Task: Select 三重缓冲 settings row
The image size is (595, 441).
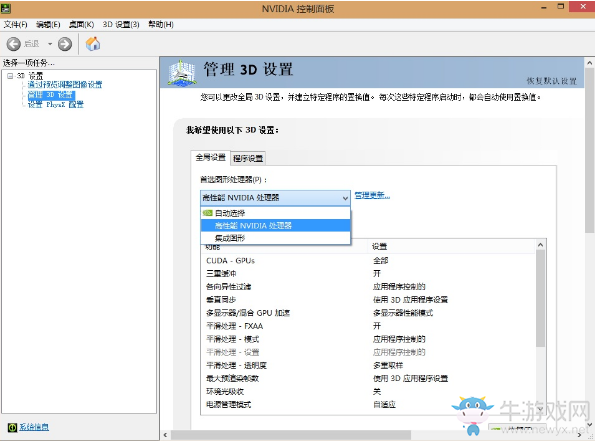Action: click(368, 274)
